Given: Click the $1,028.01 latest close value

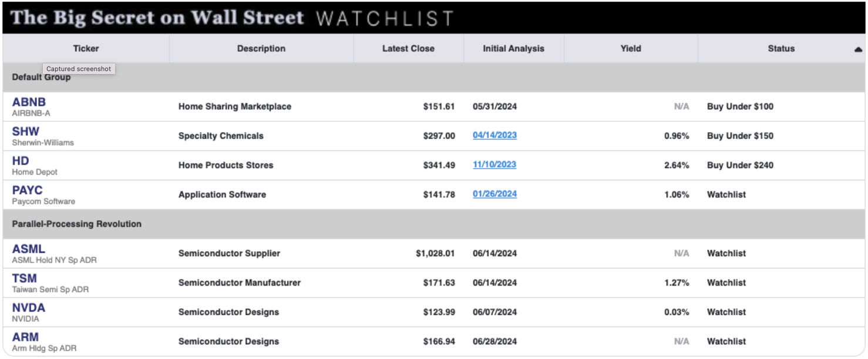Looking at the screenshot, I should (x=435, y=253).
